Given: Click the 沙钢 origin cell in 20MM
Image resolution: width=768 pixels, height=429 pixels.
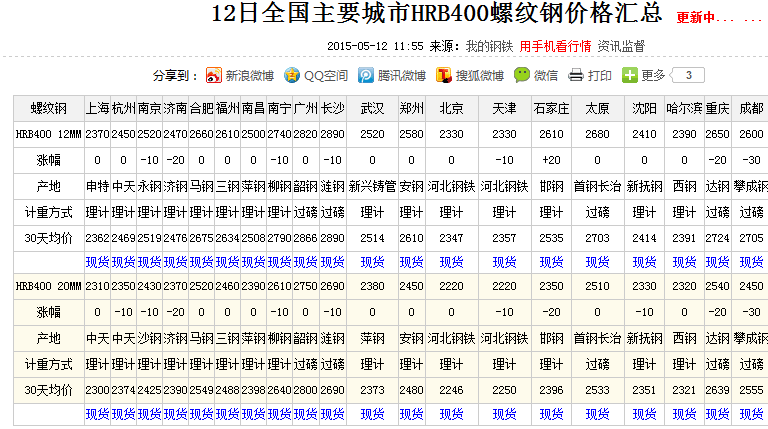Looking at the screenshot, I should [x=149, y=338].
